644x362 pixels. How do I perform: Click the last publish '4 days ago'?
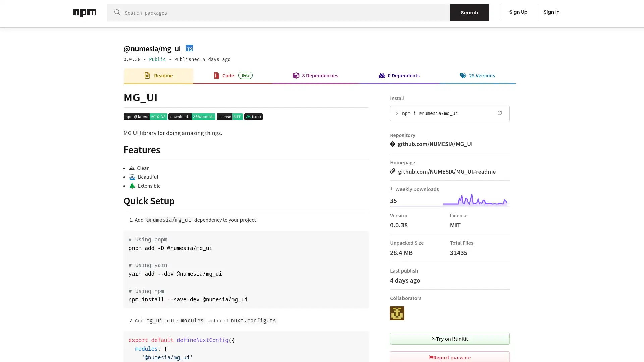405,280
